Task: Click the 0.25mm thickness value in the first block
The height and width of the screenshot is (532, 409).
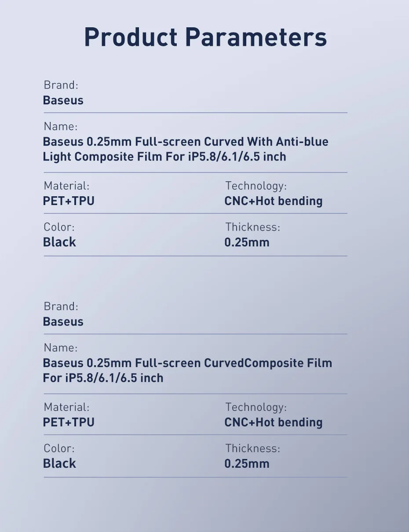Action: pyautogui.click(x=247, y=242)
